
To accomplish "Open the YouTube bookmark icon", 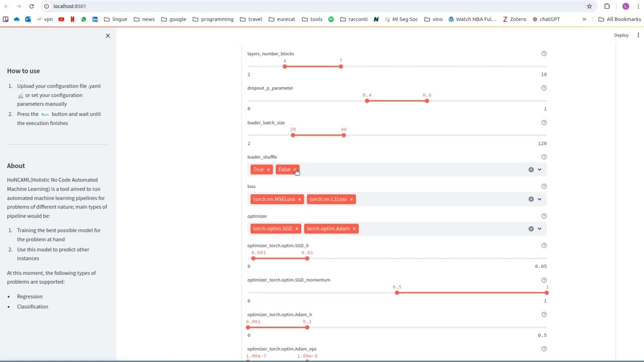I will 61,19.
